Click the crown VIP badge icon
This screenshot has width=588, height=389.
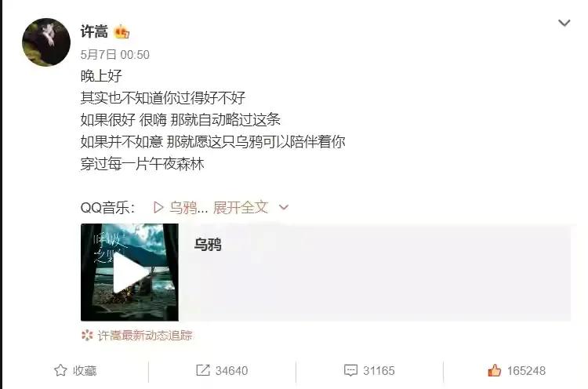(122, 31)
